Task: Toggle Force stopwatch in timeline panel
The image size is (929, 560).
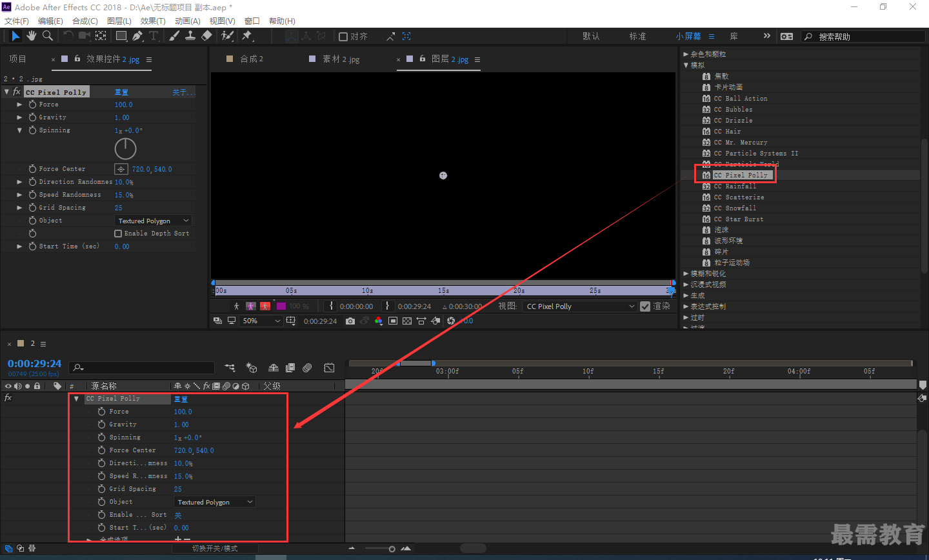Action: (101, 412)
